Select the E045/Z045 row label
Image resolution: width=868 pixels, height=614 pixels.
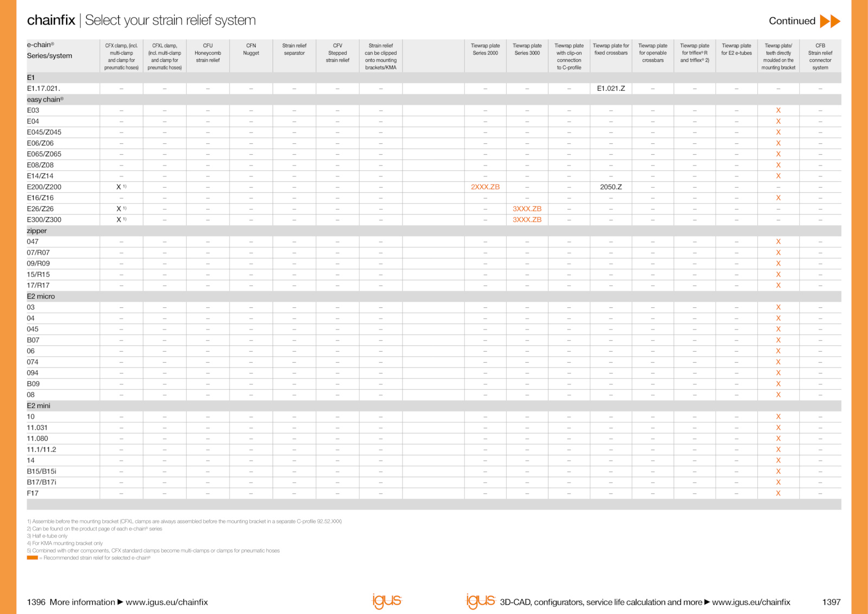pos(44,132)
